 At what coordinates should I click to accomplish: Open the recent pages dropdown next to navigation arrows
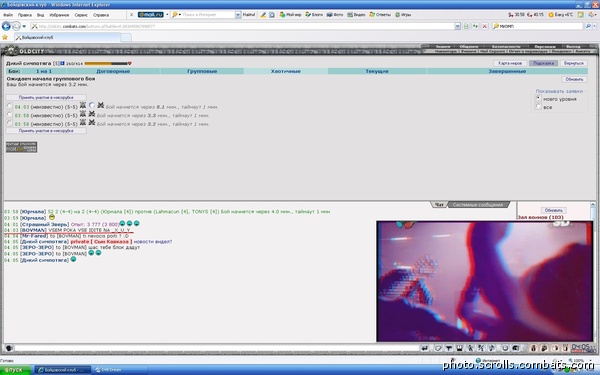24,26
